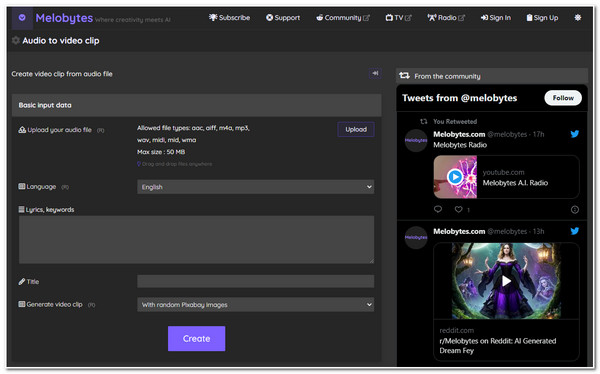Click the TV icon in navigation
600x374 pixels.
click(x=389, y=18)
